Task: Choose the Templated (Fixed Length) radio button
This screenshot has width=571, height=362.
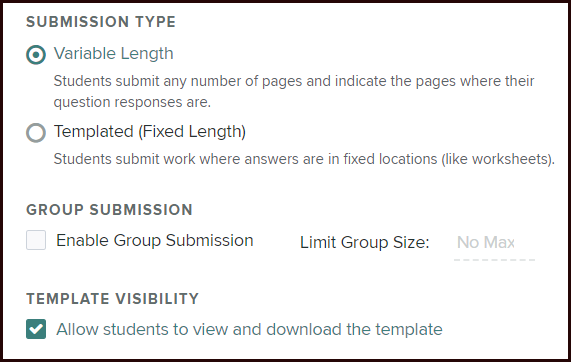Action: tap(36, 133)
